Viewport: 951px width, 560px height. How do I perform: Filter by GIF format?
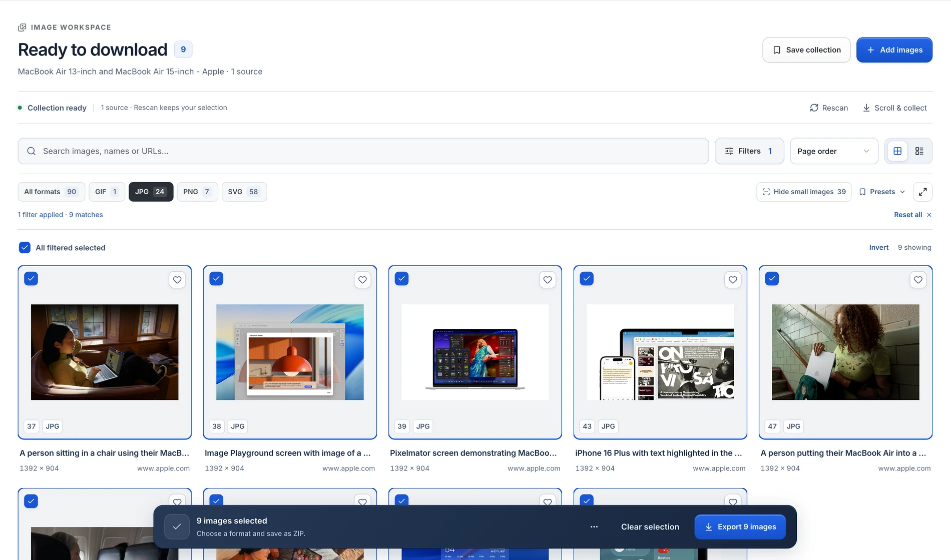pos(107,192)
